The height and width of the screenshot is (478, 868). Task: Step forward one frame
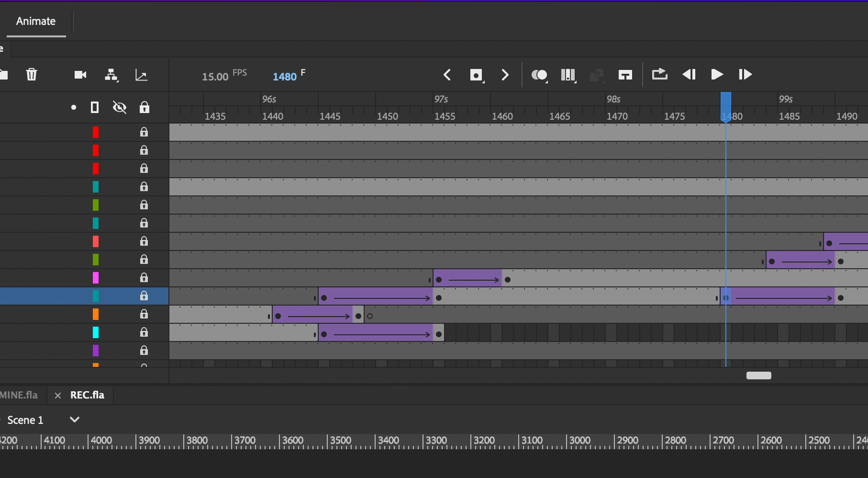pyautogui.click(x=745, y=74)
